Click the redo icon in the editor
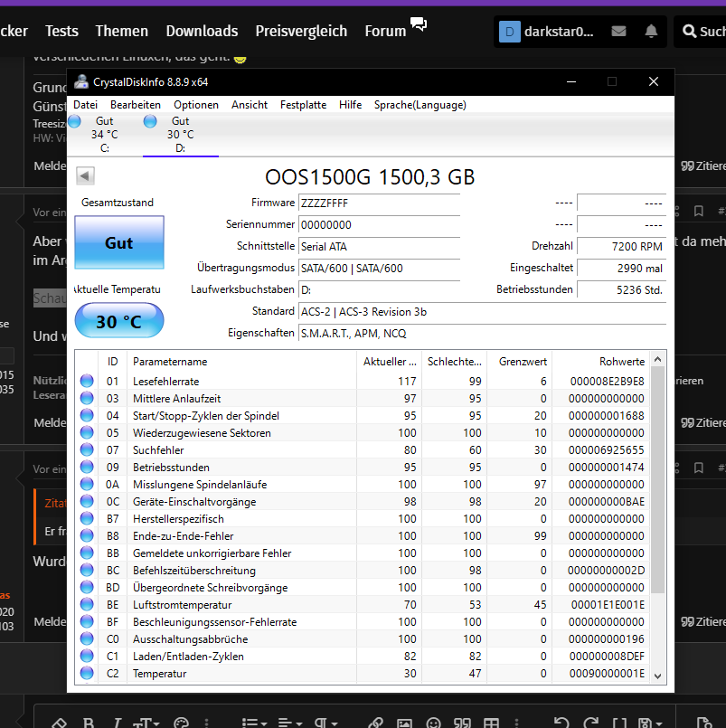 [590, 723]
